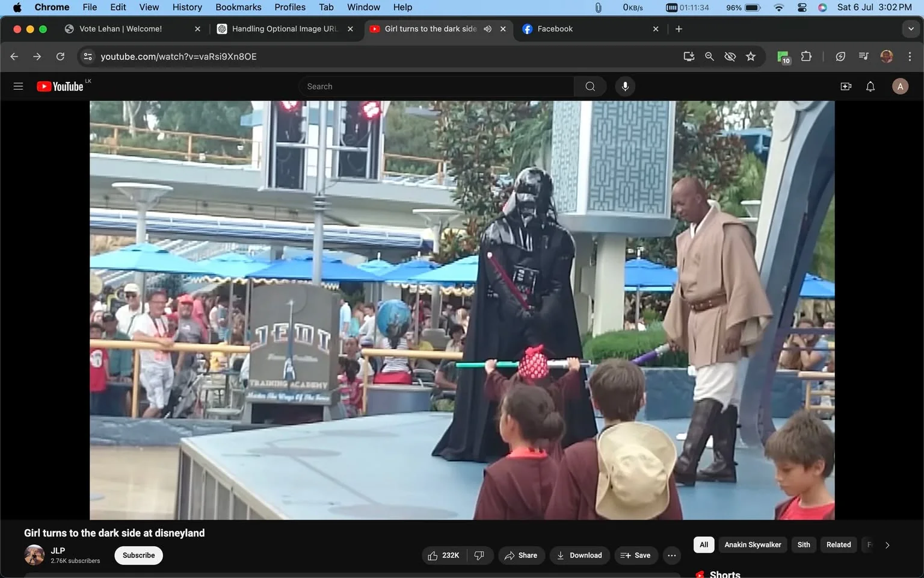
Task: Close the Vote Lehan tab
Action: (x=197, y=29)
